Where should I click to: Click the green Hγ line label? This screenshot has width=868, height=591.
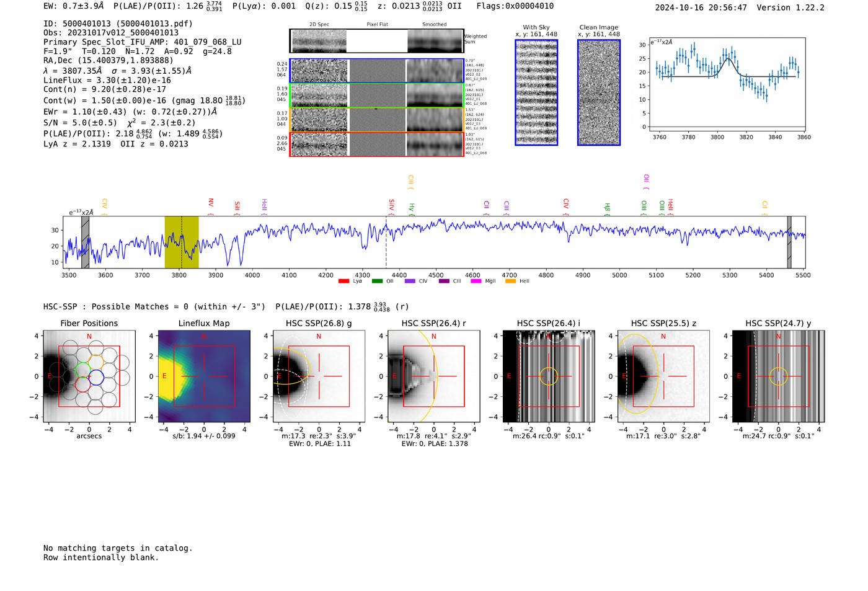point(411,208)
